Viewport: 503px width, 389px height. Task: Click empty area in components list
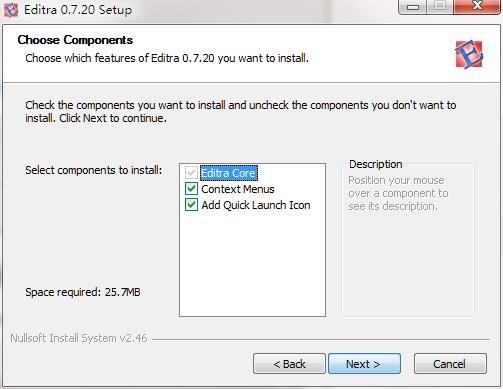(252, 263)
